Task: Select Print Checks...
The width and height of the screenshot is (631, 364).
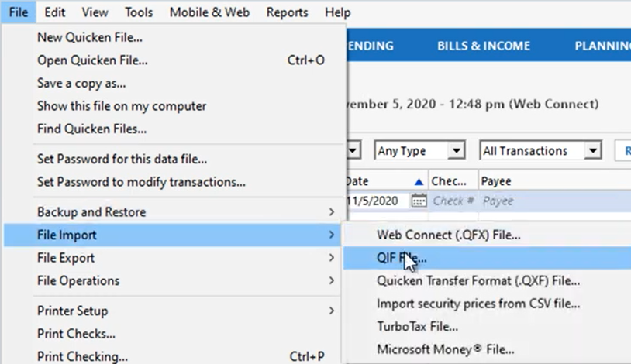Action: tap(173, 334)
